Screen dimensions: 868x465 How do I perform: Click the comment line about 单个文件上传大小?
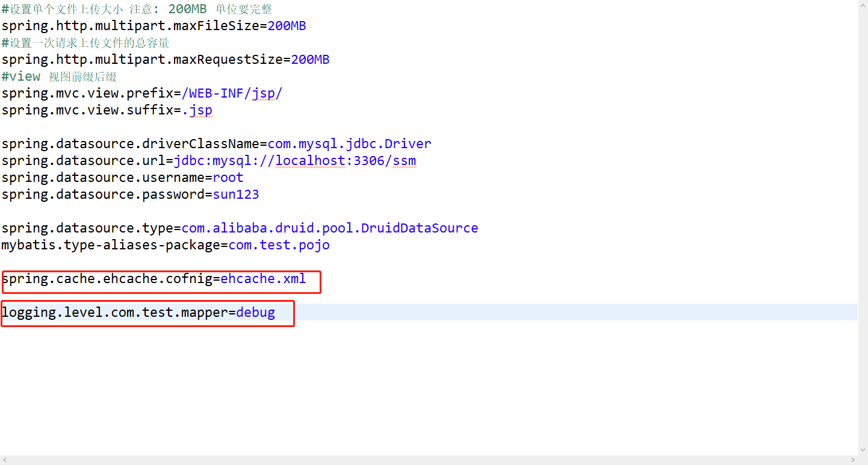point(137,9)
